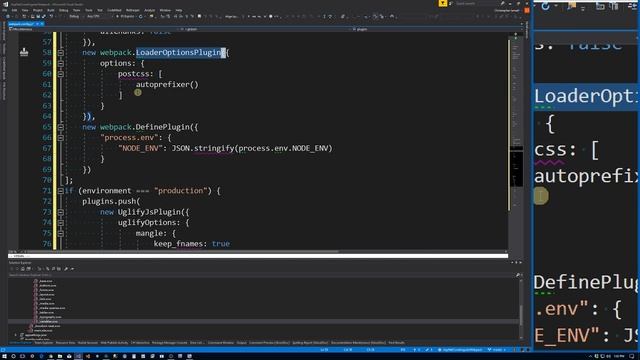The height and width of the screenshot is (360, 640).
Task: Open the Miscellaneous project navigation dropdown
Action: click(93, 29)
